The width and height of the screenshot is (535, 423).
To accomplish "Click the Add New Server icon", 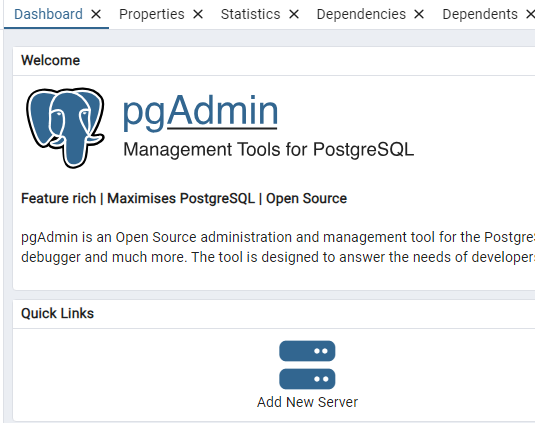I will tap(307, 365).
